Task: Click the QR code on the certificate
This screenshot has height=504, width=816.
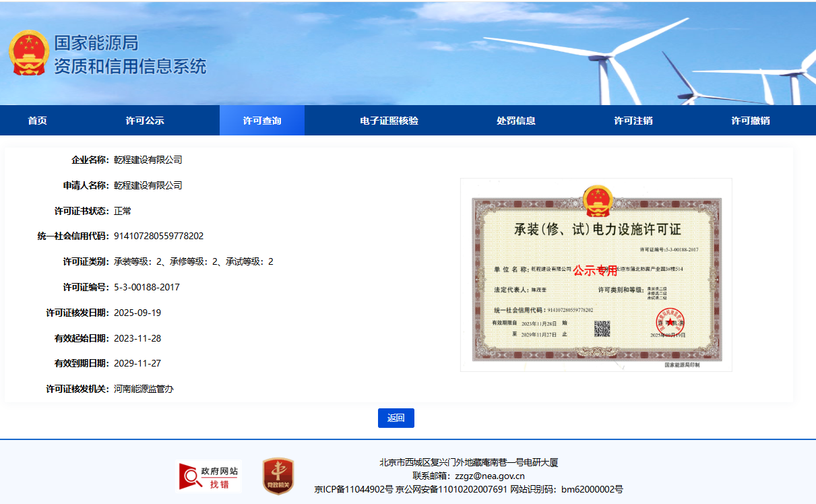Action: (602, 329)
